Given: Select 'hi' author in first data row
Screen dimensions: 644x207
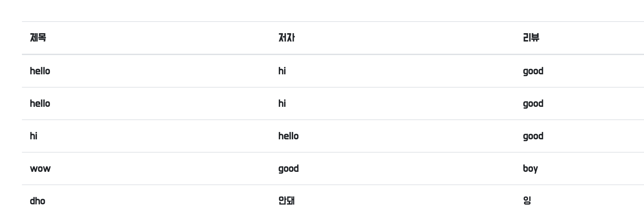Looking at the screenshot, I should (x=282, y=71).
